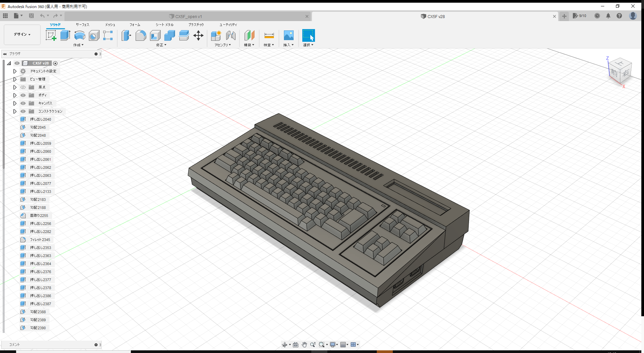Click the grid display settings arrow
This screenshot has height=353, width=644.
[x=348, y=344]
